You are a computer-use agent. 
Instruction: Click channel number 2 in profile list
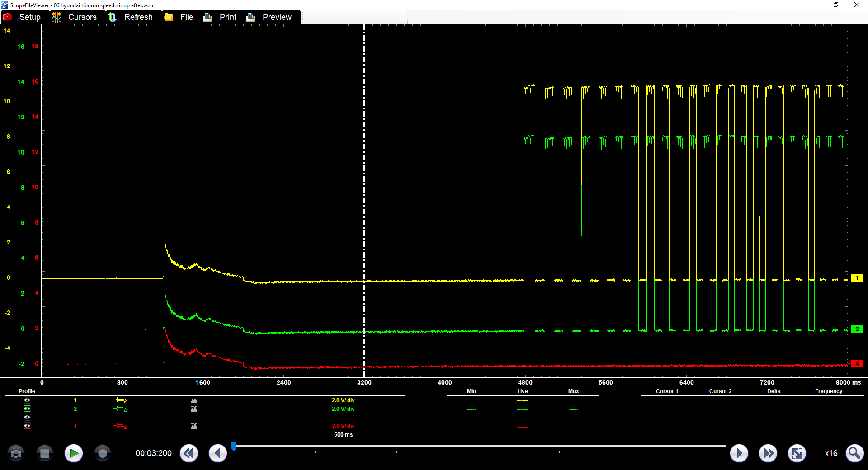tap(75, 409)
